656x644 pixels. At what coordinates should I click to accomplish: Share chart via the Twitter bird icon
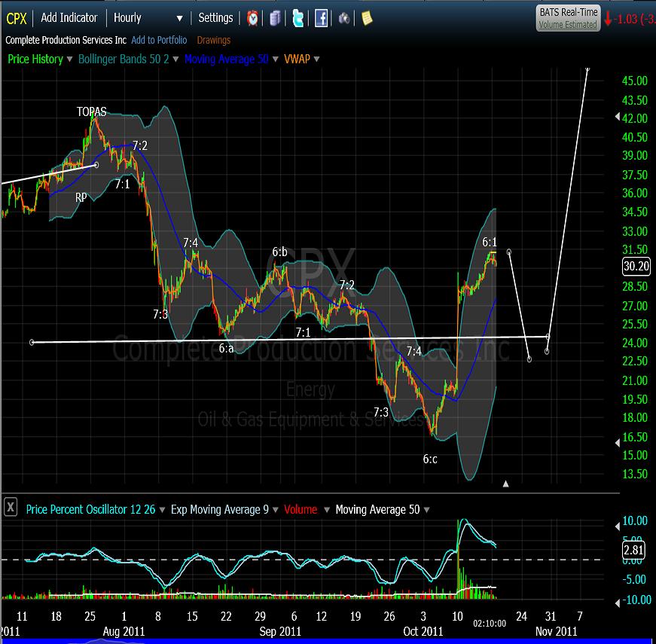(298, 18)
